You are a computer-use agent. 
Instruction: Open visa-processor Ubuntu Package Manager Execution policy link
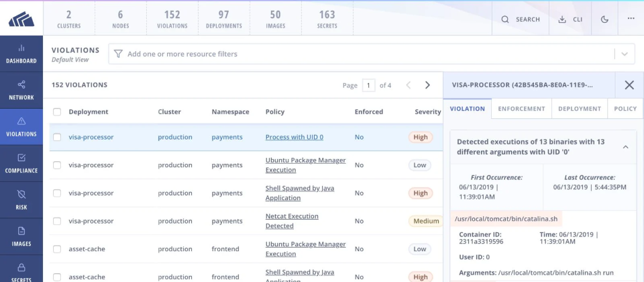[306, 165]
